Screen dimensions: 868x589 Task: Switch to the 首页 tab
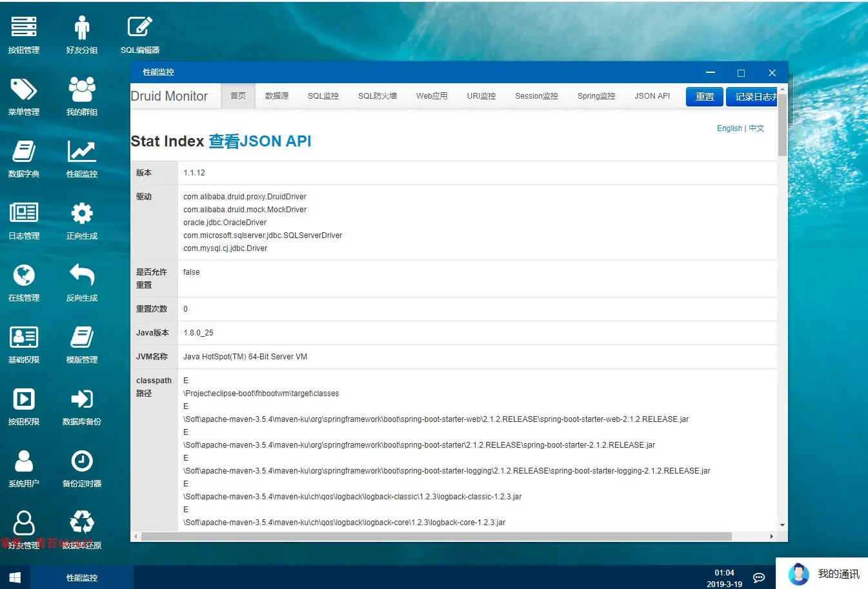[x=238, y=95]
